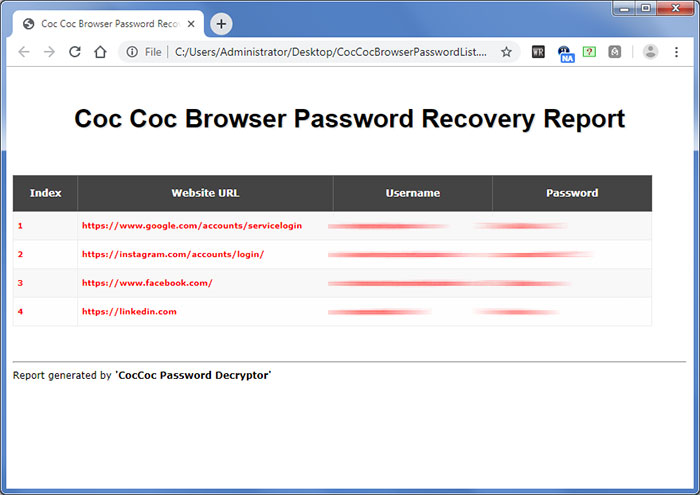The height and width of the screenshot is (495, 700).
Task: Open the user profile avatar
Action: click(651, 52)
